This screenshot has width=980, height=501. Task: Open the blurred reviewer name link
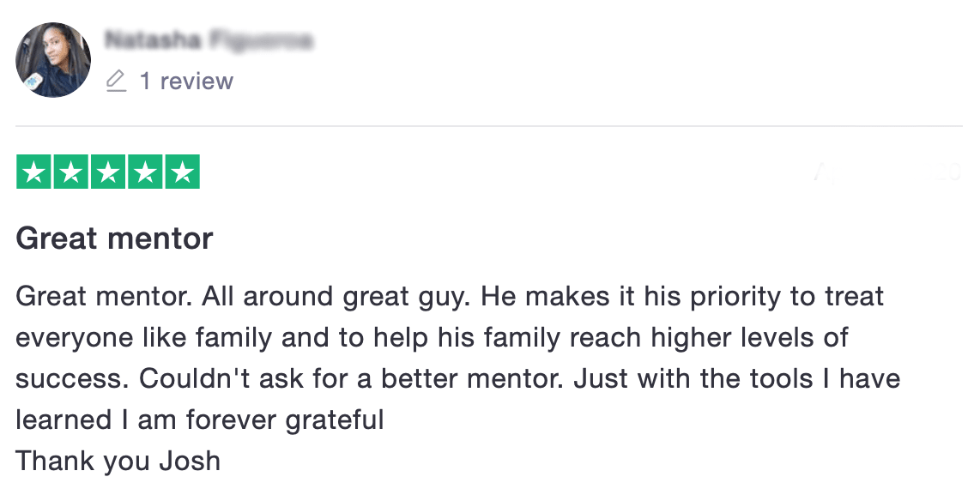[209, 39]
